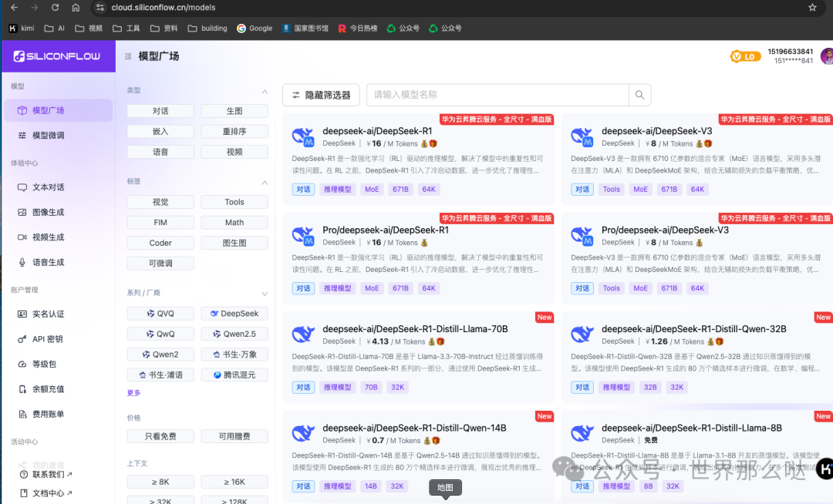Enable the 只看免费 price filter
The image size is (833, 504).
tap(160, 436)
